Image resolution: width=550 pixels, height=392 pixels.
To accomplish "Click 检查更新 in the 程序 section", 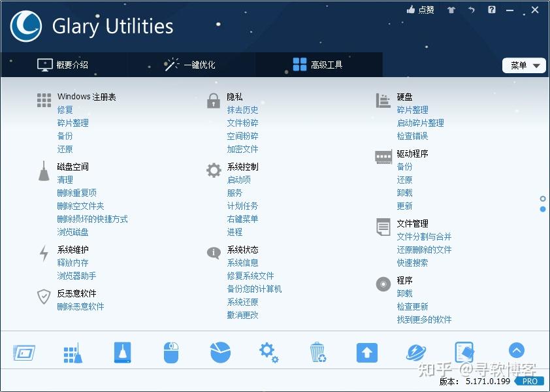I will [x=414, y=306].
